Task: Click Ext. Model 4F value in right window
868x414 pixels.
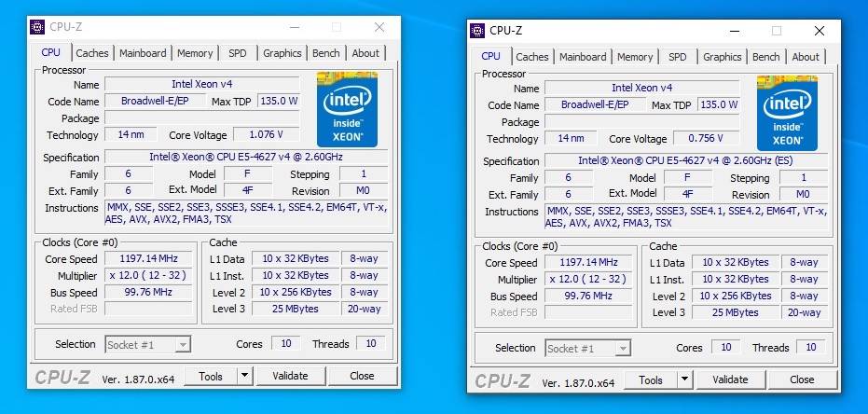Action: tap(687, 194)
